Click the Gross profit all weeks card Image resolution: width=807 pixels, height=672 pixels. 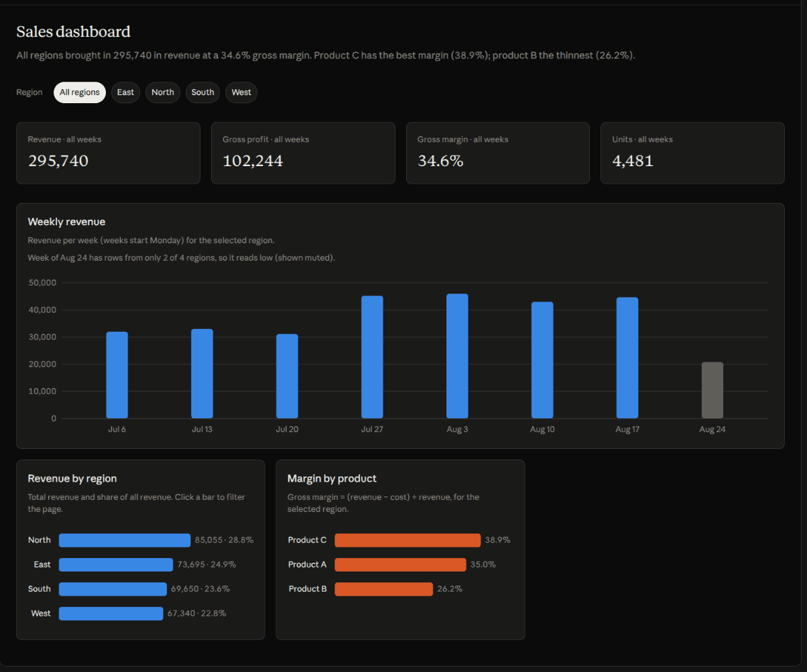coord(303,153)
